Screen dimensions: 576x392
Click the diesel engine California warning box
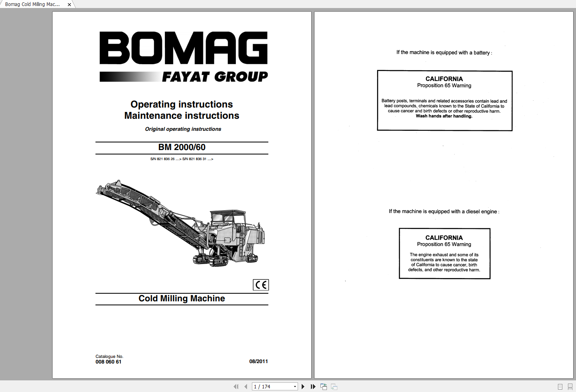point(444,254)
